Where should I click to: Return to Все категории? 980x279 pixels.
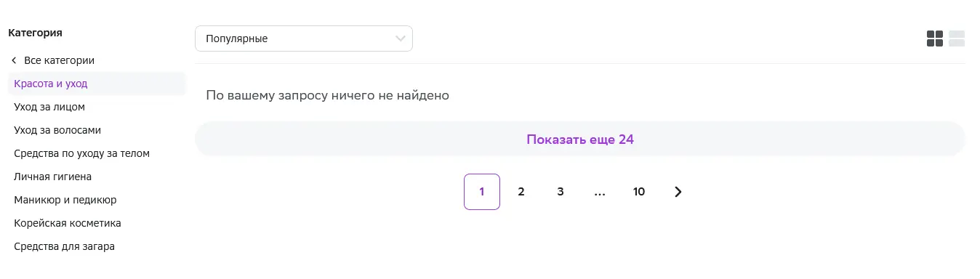click(59, 60)
